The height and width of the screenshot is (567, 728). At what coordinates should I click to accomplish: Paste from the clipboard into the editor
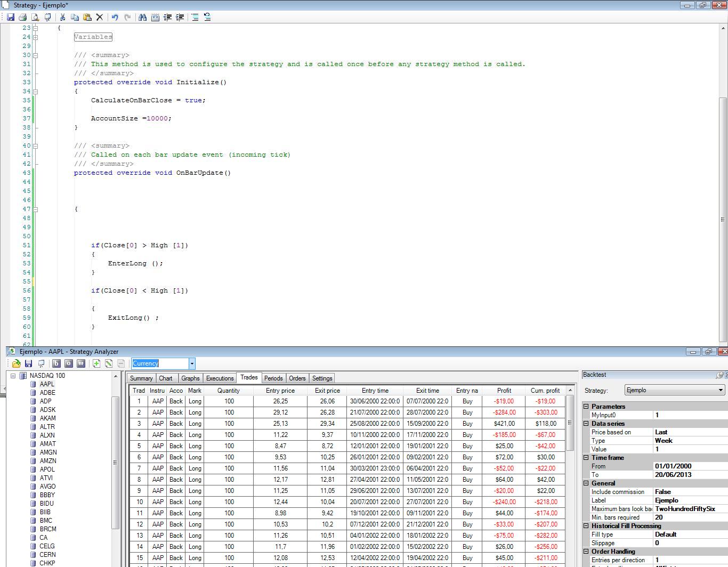[x=87, y=17]
